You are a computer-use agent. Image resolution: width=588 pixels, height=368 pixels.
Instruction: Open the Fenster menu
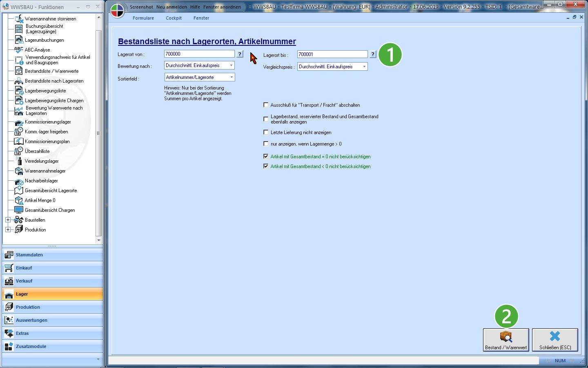pyautogui.click(x=201, y=18)
